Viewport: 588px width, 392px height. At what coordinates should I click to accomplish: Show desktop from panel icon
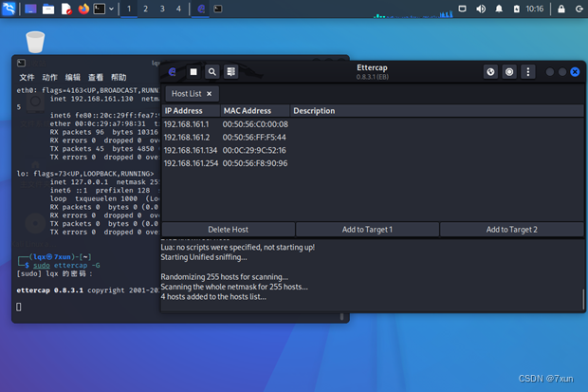coord(30,9)
